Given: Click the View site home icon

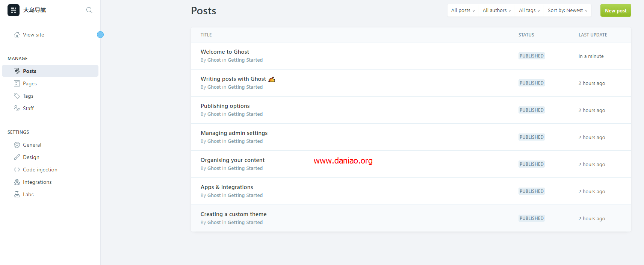Looking at the screenshot, I should 17,35.
